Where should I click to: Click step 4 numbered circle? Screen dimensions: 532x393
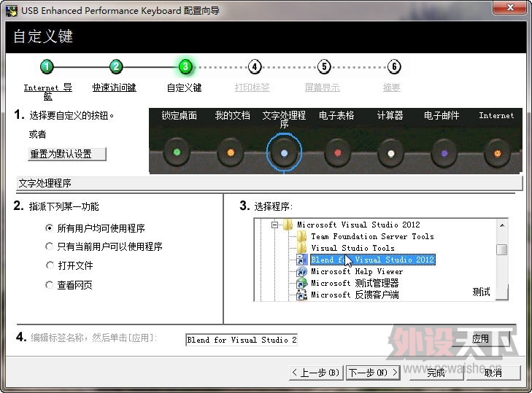coord(255,67)
